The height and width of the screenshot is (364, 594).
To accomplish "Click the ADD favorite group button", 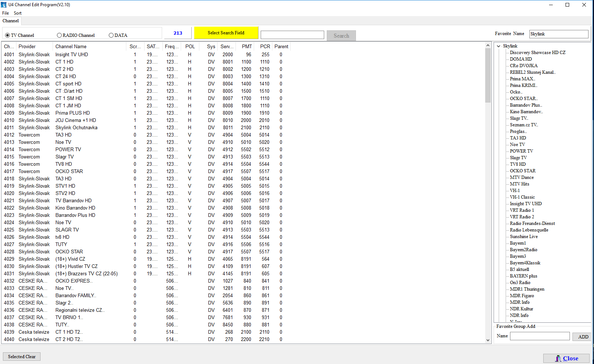I will [x=583, y=337].
